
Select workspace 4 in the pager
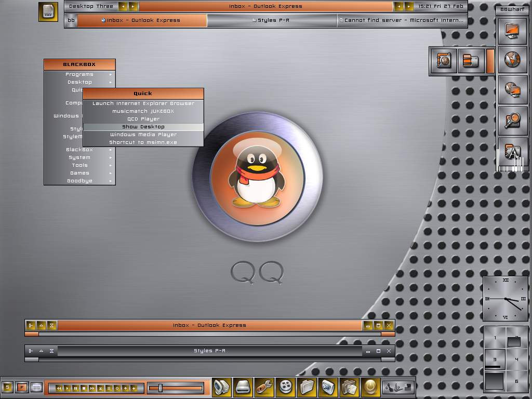pos(517,360)
